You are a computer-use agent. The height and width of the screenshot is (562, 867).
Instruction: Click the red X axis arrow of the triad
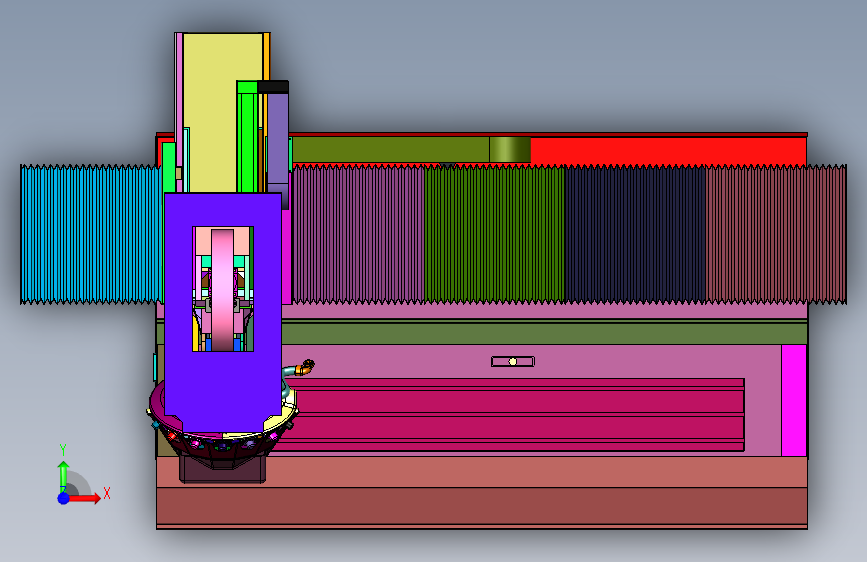[84, 498]
